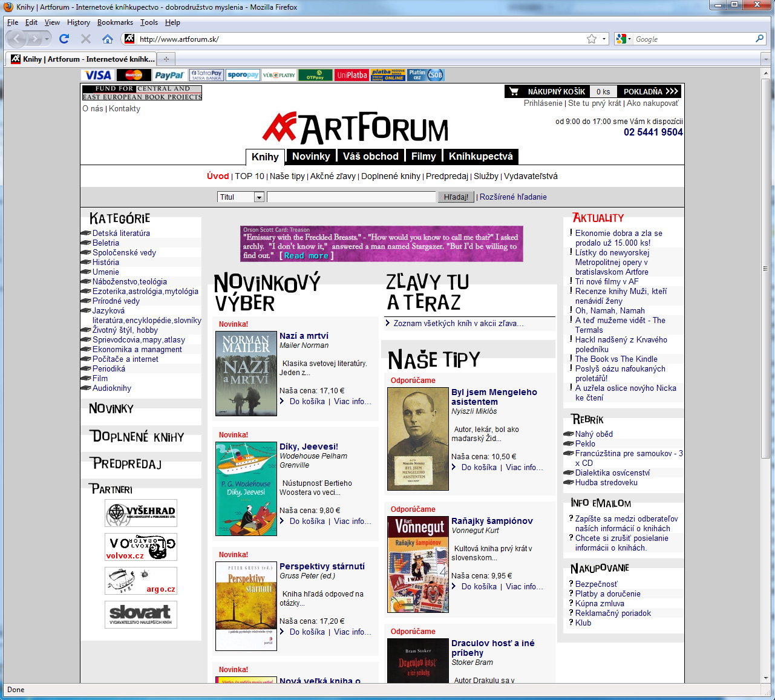
Task: Open the argo.cz partner logo
Action: click(x=141, y=581)
